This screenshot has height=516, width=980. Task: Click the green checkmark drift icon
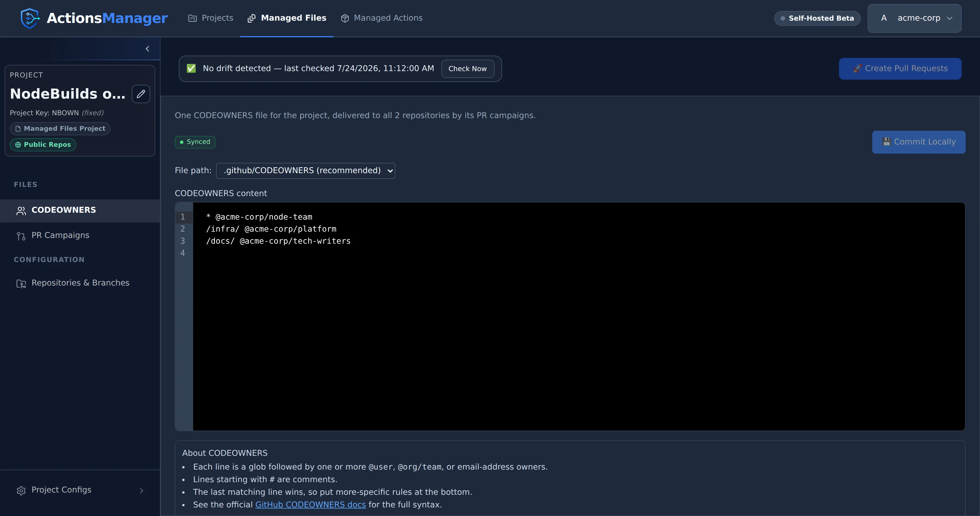coord(191,69)
